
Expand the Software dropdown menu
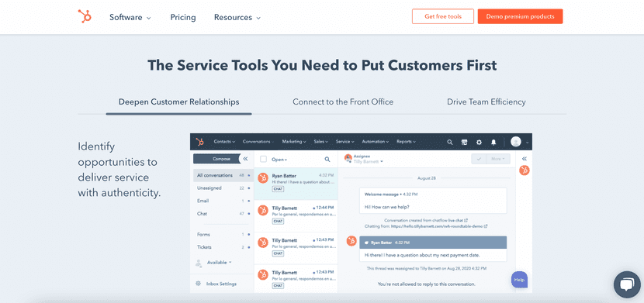pyautogui.click(x=130, y=18)
